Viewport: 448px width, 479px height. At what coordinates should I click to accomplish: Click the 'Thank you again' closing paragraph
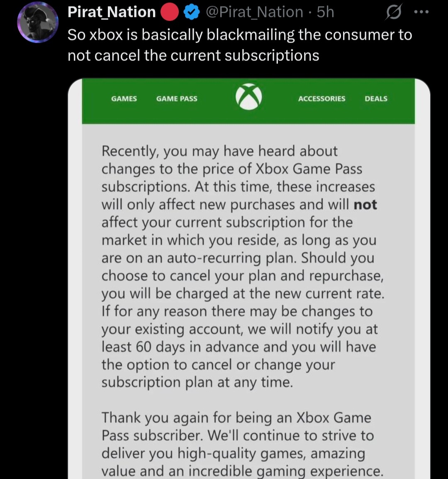click(x=242, y=444)
